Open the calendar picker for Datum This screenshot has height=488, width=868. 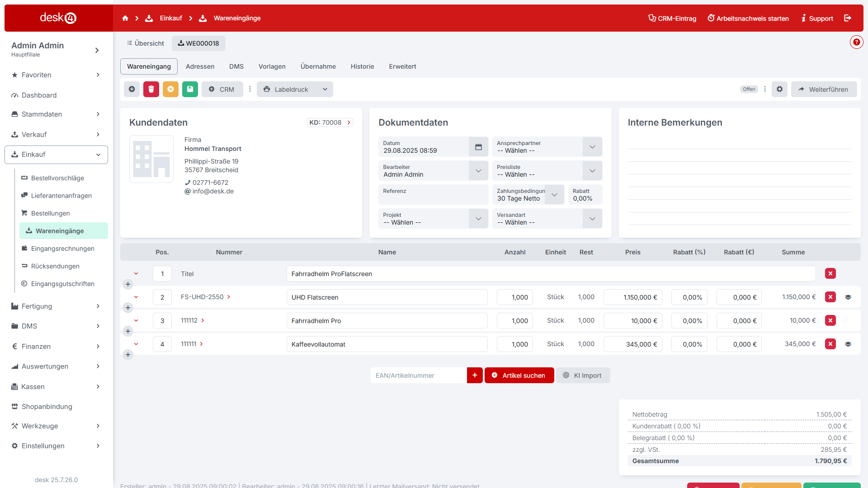478,147
